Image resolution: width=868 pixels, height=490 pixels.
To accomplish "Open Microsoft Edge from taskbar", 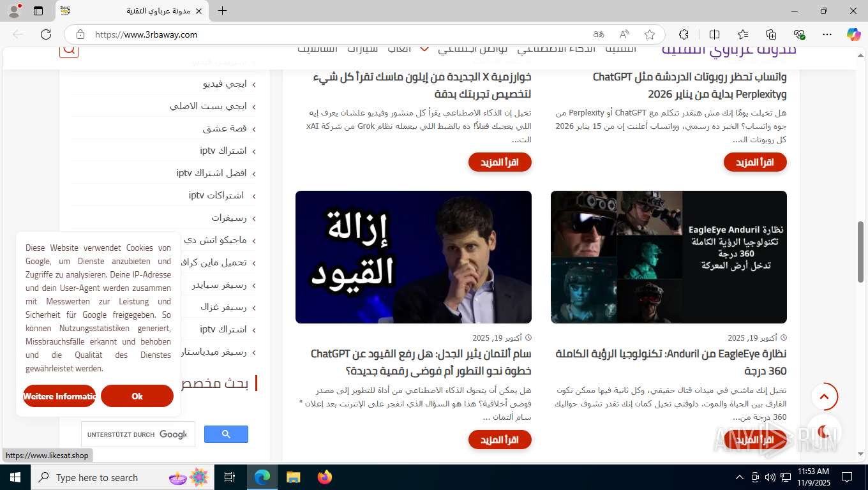I will pyautogui.click(x=262, y=477).
